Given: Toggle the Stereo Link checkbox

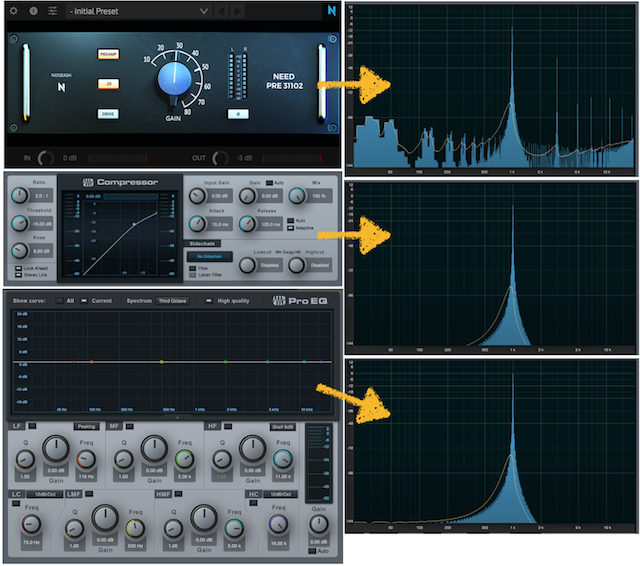Looking at the screenshot, I should click(18, 275).
